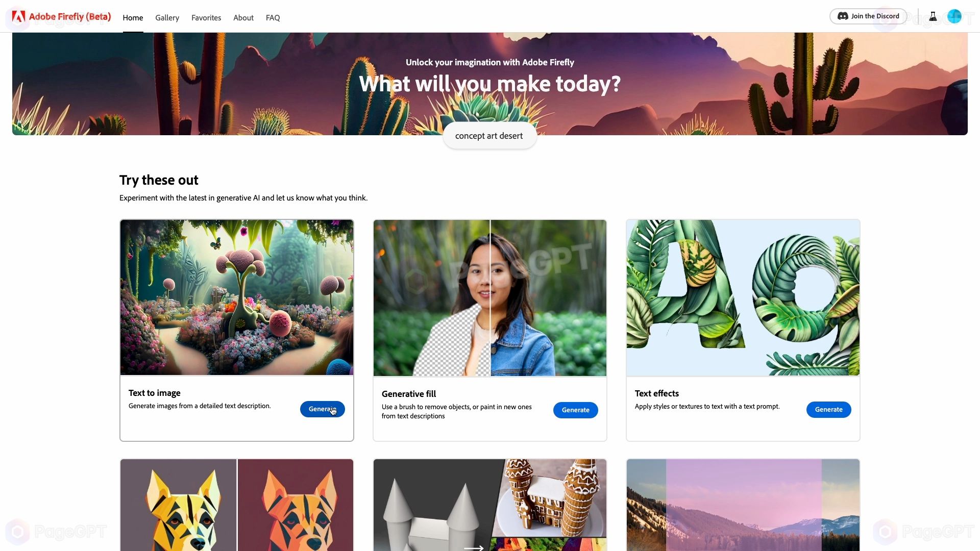This screenshot has height=551, width=980.
Task: Click the Text effects Generate button
Action: pos(828,409)
